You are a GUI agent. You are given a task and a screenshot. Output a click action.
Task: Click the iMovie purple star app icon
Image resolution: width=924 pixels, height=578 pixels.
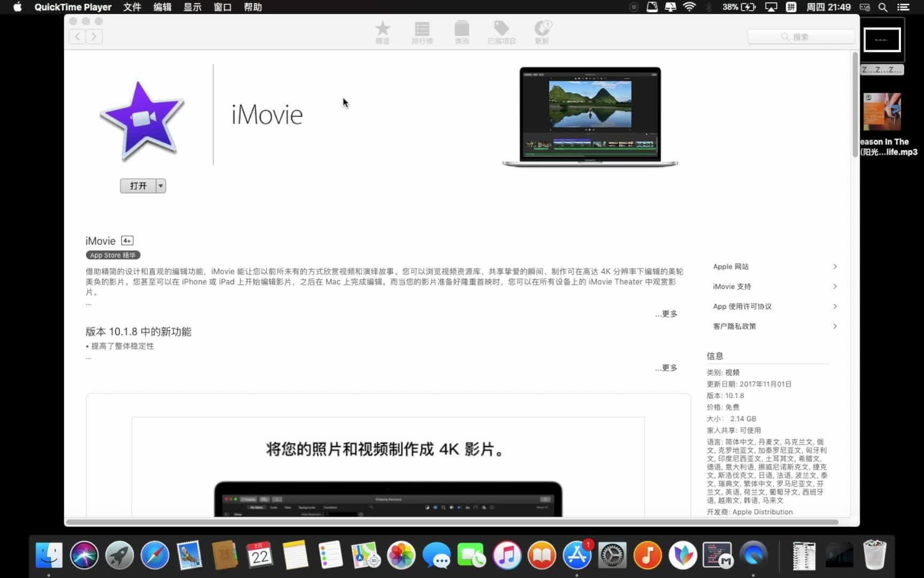(142, 121)
